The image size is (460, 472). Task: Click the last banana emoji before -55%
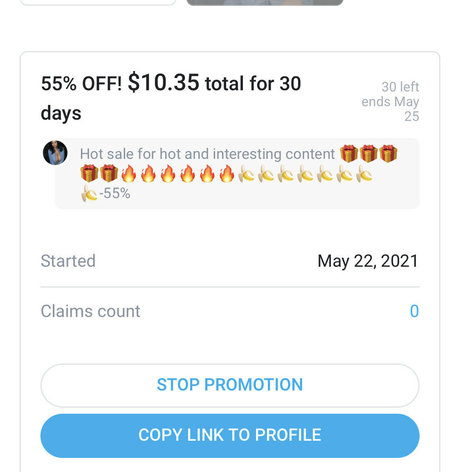89,193
